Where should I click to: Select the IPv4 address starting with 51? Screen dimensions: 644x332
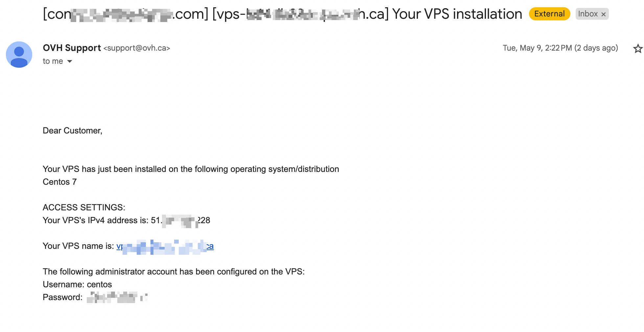coord(180,220)
